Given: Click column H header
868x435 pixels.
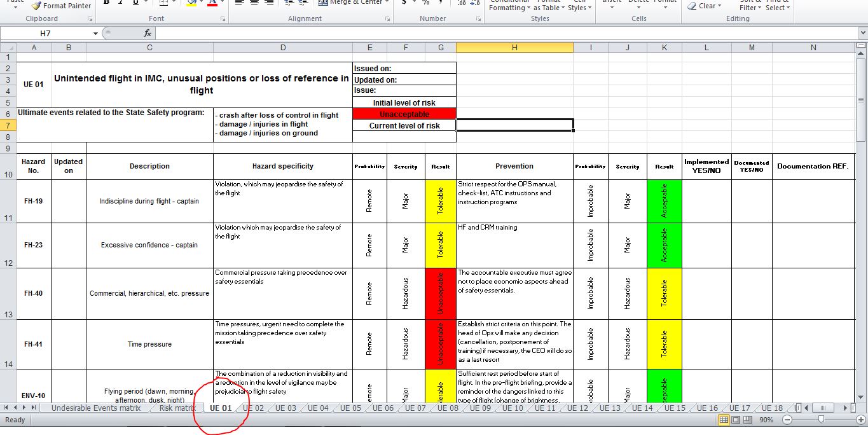Looking at the screenshot, I should click(x=514, y=48).
